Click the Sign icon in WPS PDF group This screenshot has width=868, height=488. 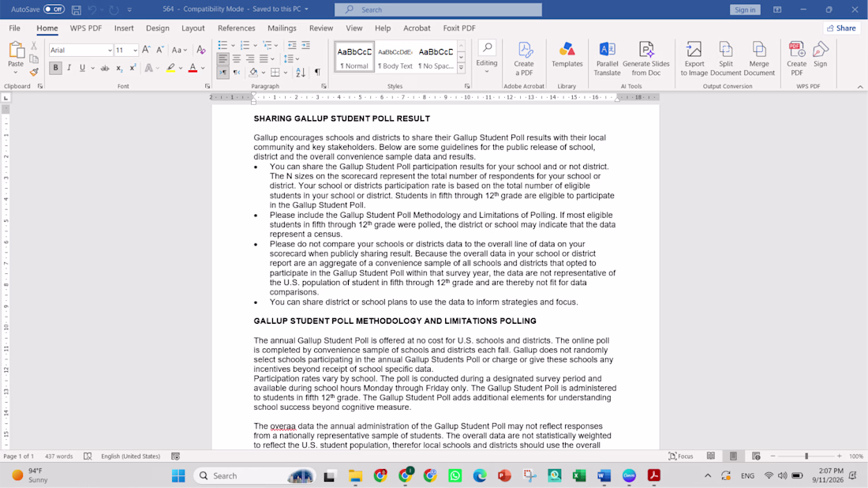(821, 54)
